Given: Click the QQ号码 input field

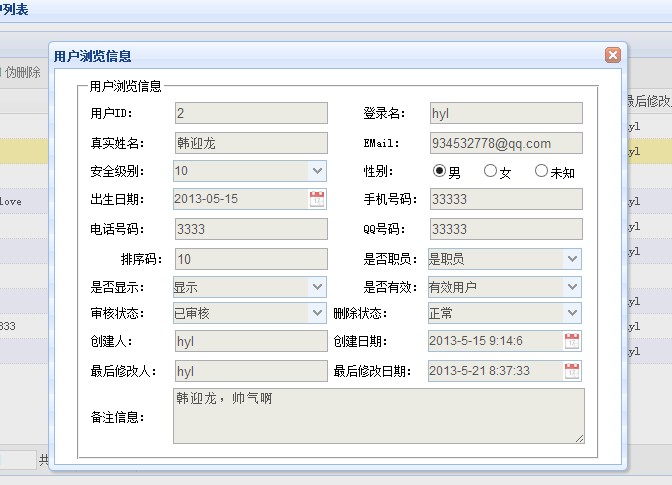Looking at the screenshot, I should pos(506,229).
